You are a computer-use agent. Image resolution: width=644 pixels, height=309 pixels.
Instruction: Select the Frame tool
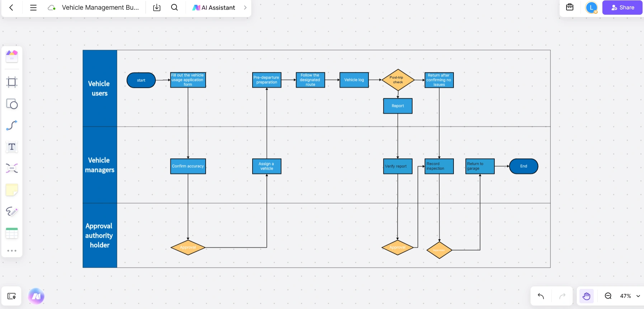[x=12, y=82]
